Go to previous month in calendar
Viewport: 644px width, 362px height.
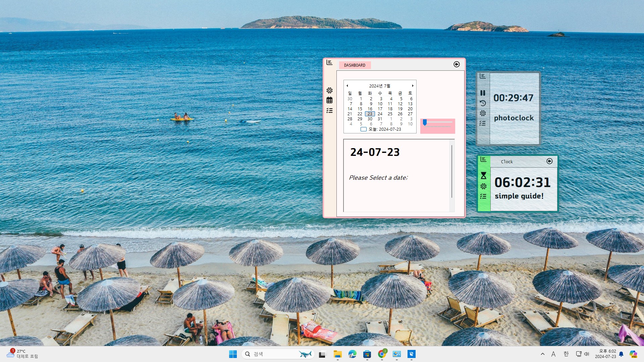click(347, 86)
